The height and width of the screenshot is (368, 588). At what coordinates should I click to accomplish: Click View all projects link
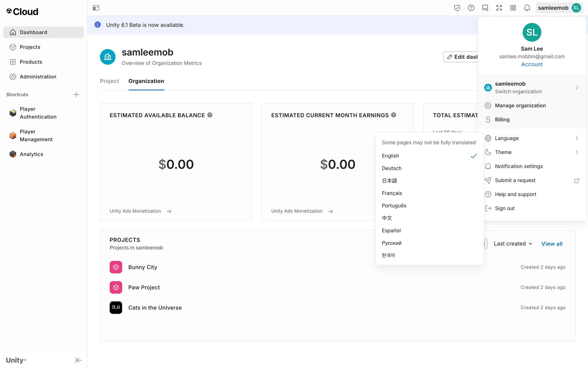(x=552, y=244)
